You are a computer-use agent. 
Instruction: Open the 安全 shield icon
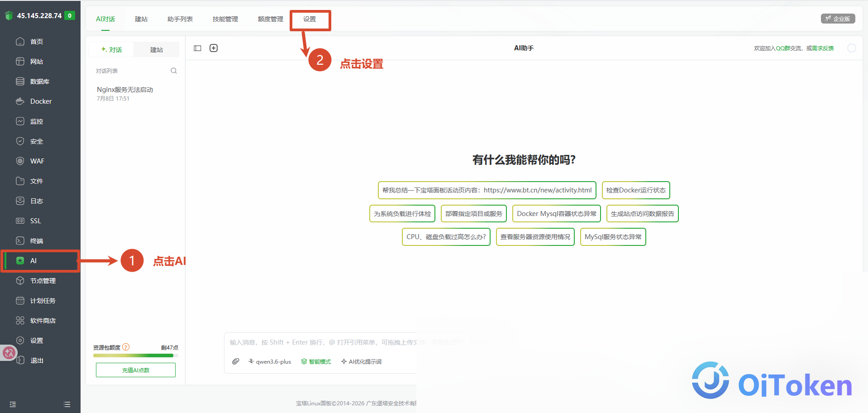click(20, 141)
